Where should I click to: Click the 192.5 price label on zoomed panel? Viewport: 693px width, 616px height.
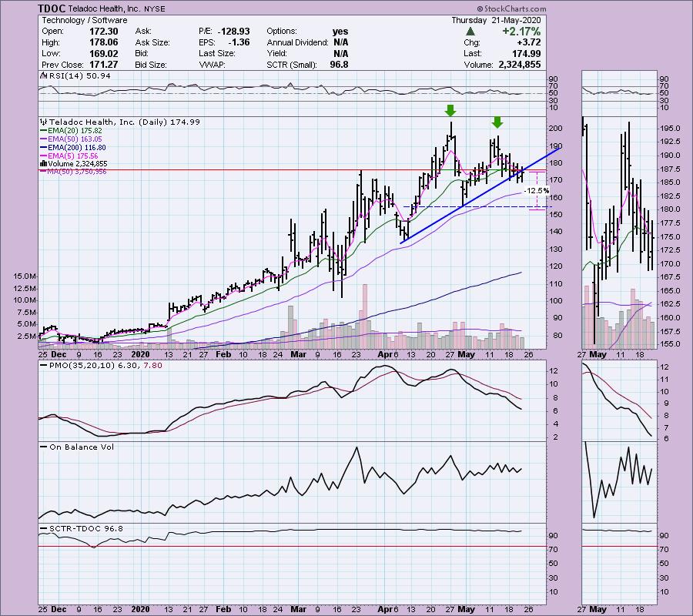[x=671, y=142]
